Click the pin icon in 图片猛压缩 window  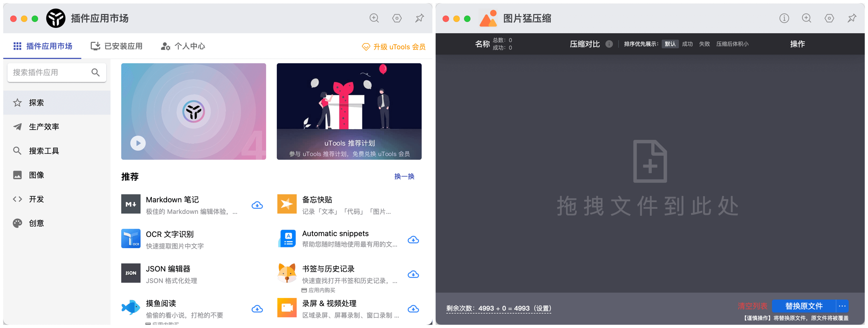(851, 18)
